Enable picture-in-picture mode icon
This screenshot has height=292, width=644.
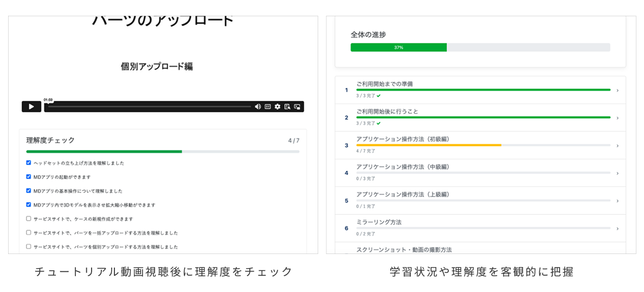point(297,107)
